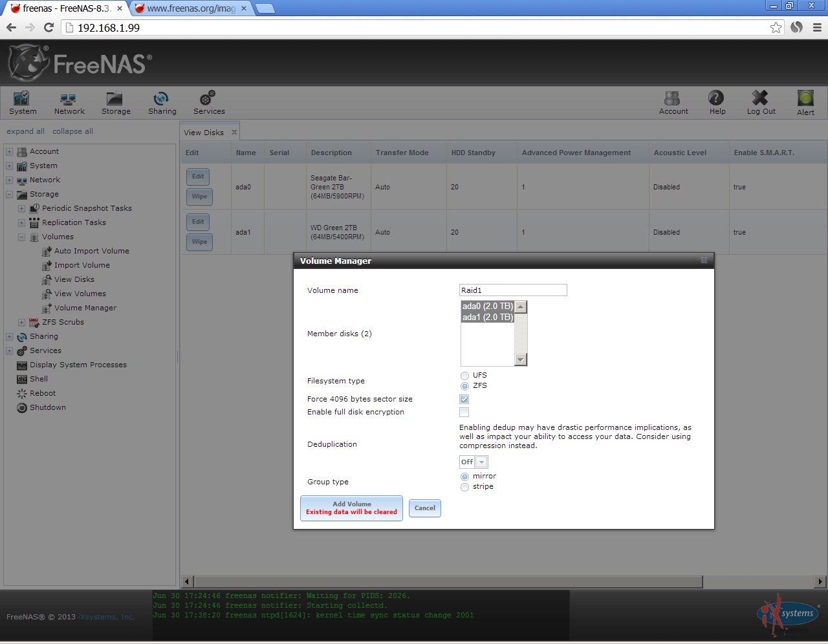Toggle Force 4096 bytes sector size
This screenshot has width=828, height=644.
point(464,399)
